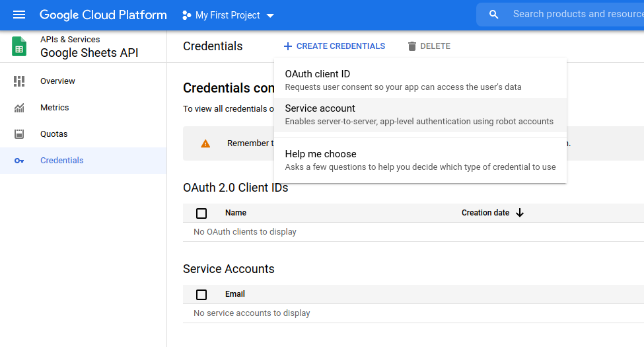
Task: Click the green Google Sheets API icon
Action: point(19,46)
